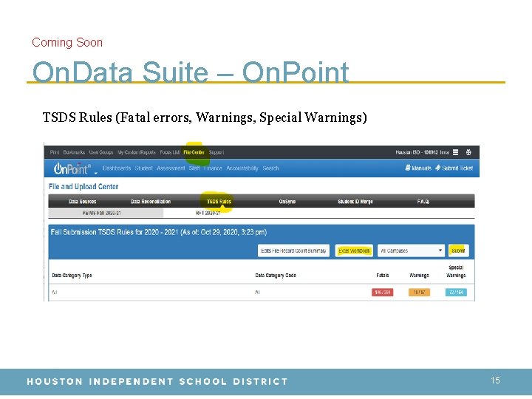
Task: Open My Custom Reports
Action: pos(137,152)
